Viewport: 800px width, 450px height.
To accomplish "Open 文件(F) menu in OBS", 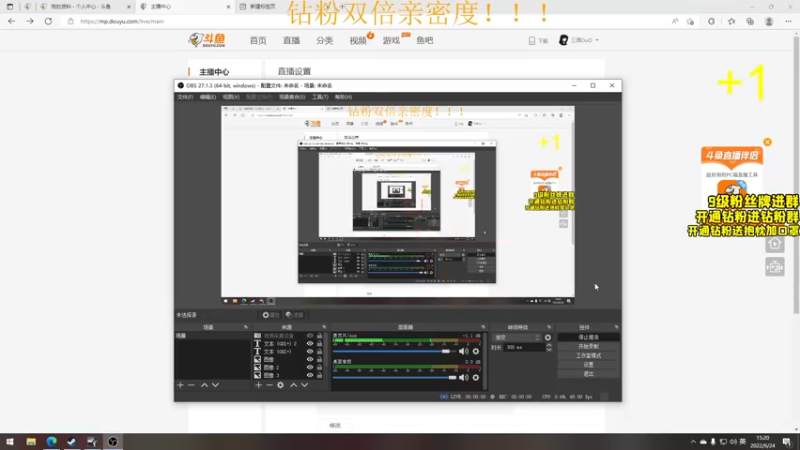I will coord(185,97).
